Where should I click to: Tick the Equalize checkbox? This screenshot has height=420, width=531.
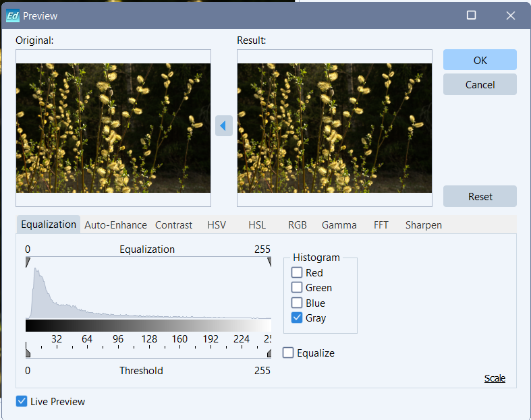(289, 353)
